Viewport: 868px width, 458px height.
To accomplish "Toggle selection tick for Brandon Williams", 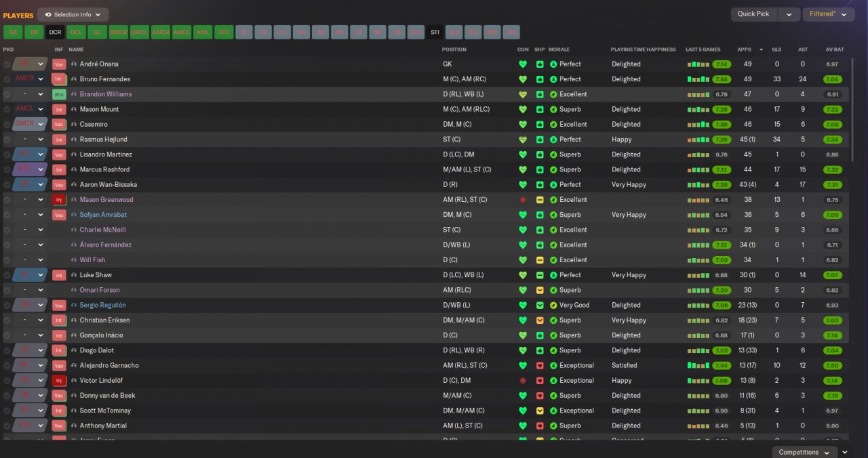I will pyautogui.click(x=7, y=94).
